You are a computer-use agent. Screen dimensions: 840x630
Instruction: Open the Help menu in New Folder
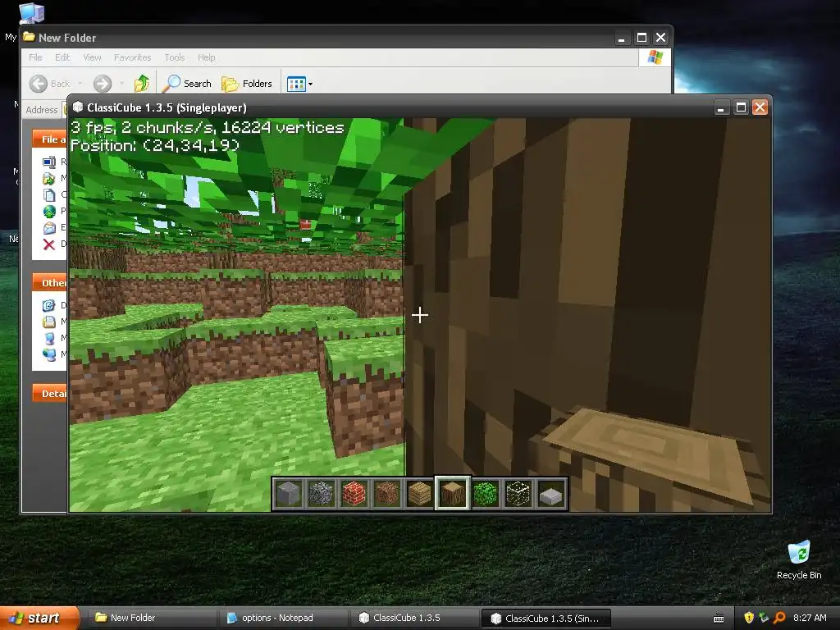(206, 57)
